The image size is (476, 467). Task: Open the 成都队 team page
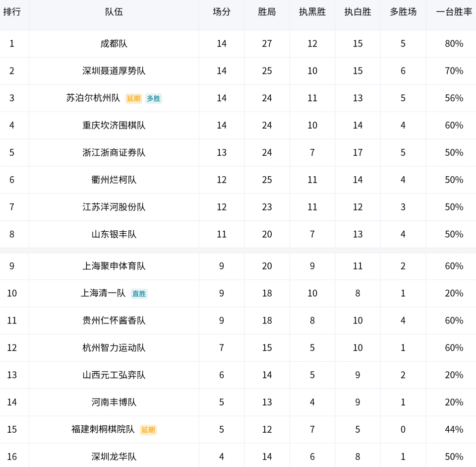(114, 44)
